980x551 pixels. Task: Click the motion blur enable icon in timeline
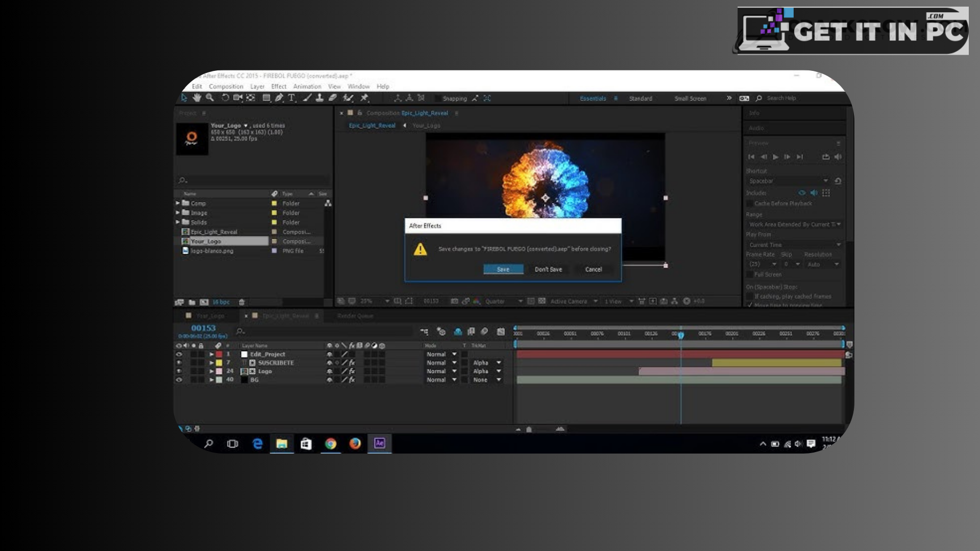click(x=484, y=332)
